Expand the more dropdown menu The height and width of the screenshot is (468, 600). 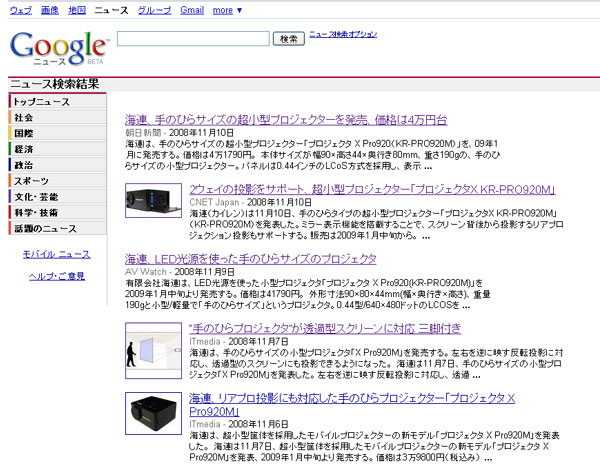(x=227, y=10)
